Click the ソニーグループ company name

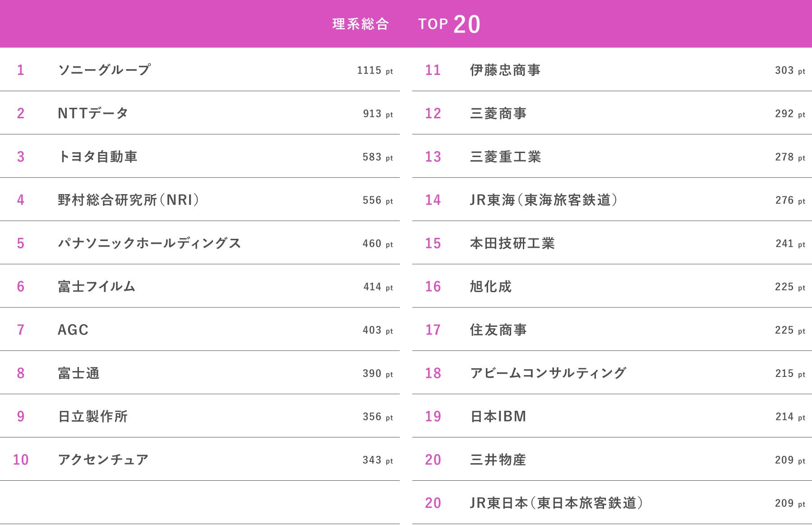[104, 70]
